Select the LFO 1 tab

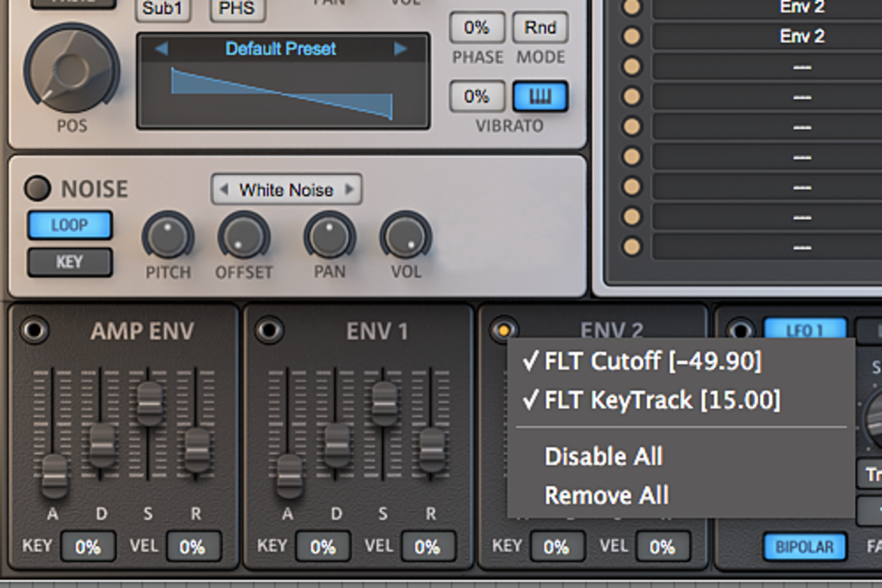805,330
